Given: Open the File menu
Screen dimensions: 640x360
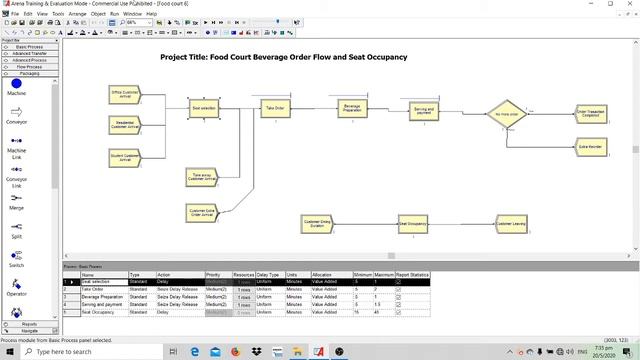Looking at the screenshot, I should (x=15, y=13).
